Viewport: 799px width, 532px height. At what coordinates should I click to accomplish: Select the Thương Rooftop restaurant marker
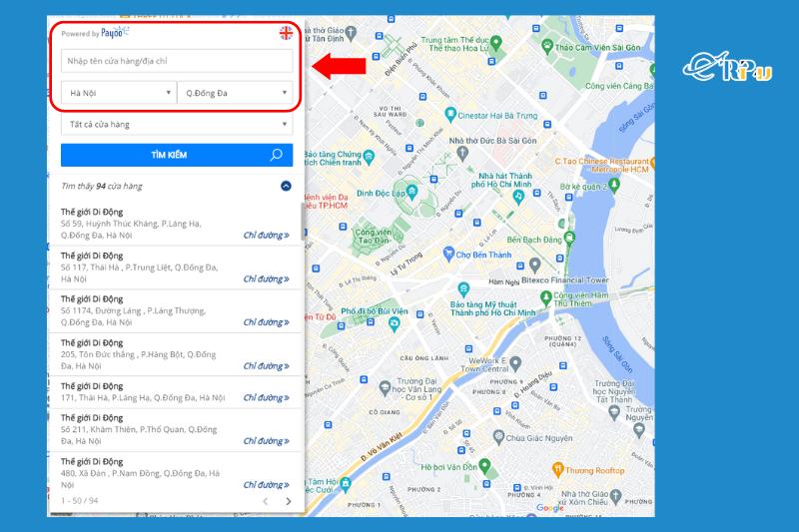tap(556, 469)
